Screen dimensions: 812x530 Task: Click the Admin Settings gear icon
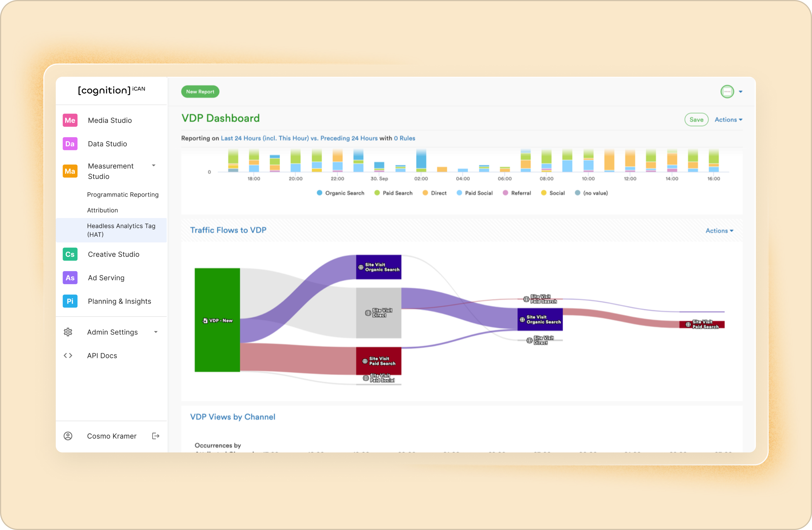point(68,332)
